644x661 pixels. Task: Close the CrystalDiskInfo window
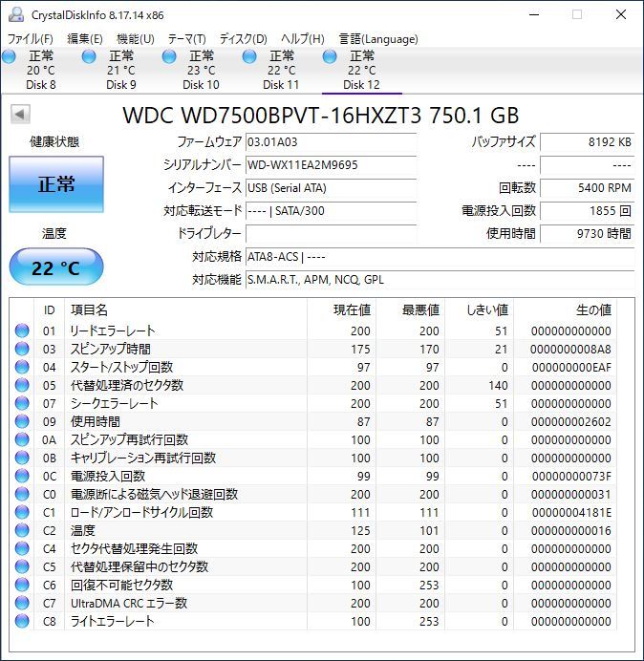(621, 14)
